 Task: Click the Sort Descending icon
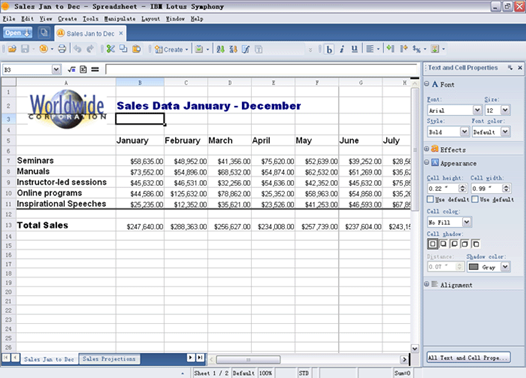233,50
